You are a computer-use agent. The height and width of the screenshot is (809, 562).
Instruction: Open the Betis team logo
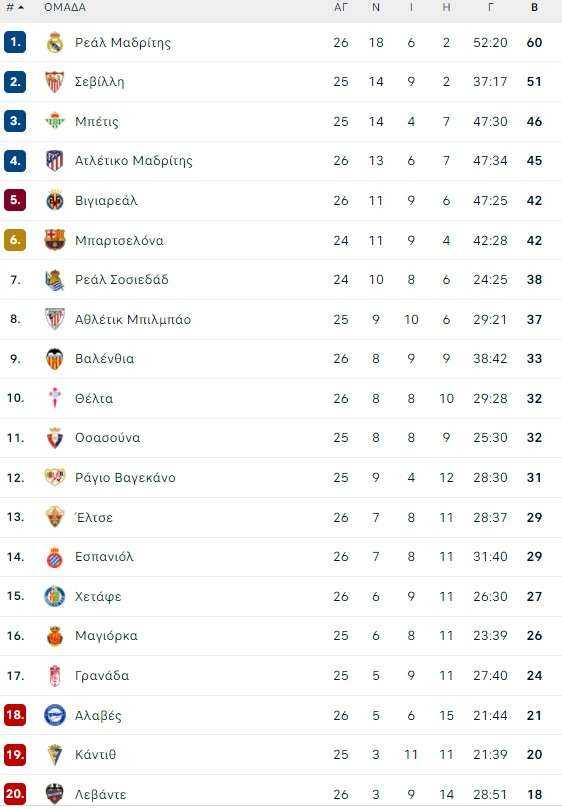pyautogui.click(x=55, y=121)
